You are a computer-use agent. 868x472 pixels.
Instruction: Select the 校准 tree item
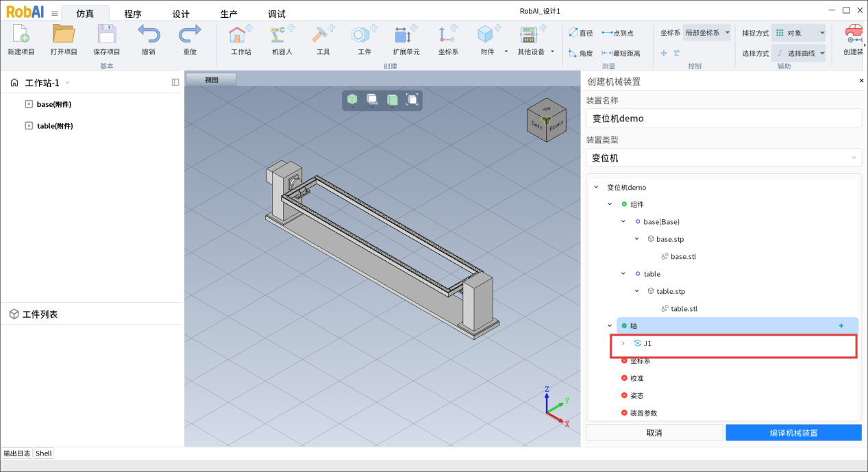[x=636, y=378]
